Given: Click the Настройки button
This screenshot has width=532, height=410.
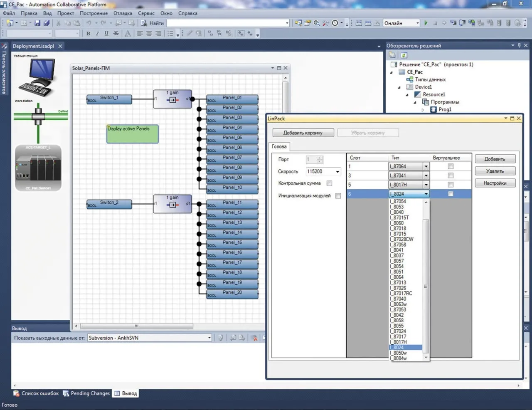Looking at the screenshot, I should coord(495,183).
